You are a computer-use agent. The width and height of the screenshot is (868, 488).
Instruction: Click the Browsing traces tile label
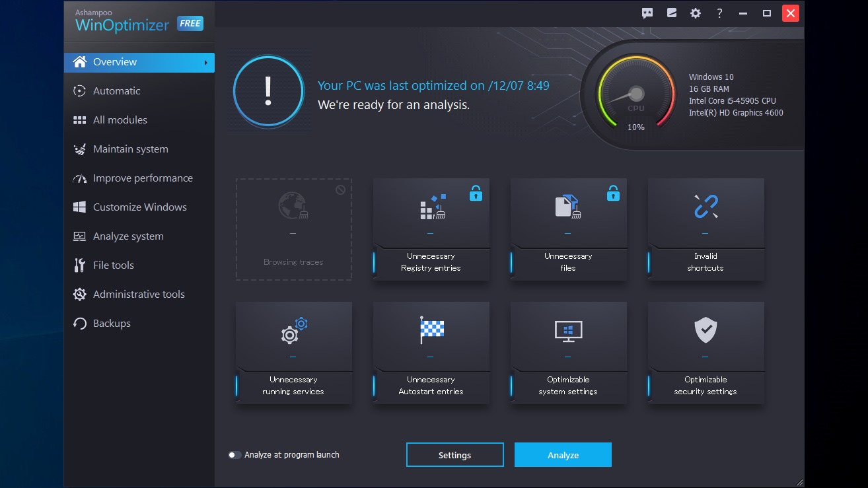(293, 262)
